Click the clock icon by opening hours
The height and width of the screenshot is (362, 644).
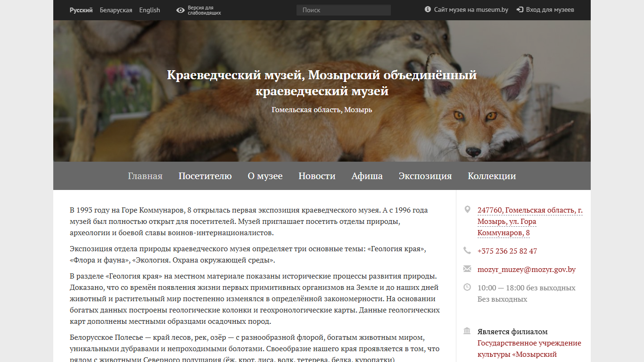467,287
